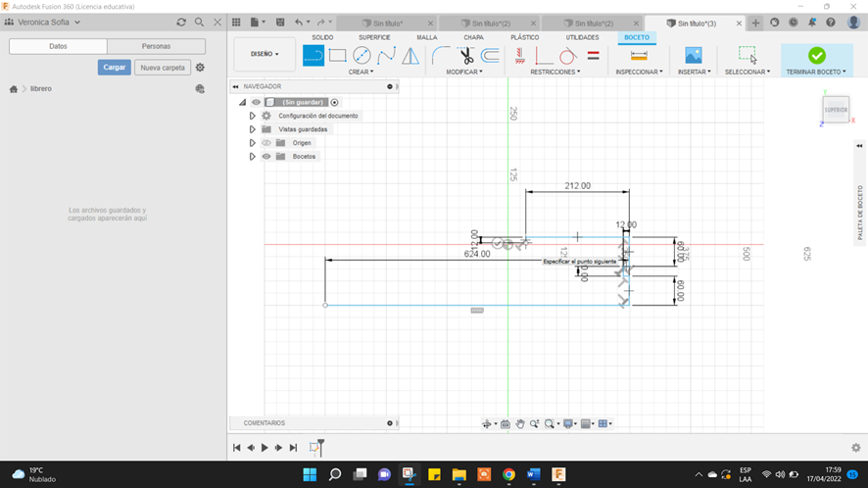Open the INSPECCIONAR dropdown menu
This screenshot has height=488, width=868.
tap(639, 72)
